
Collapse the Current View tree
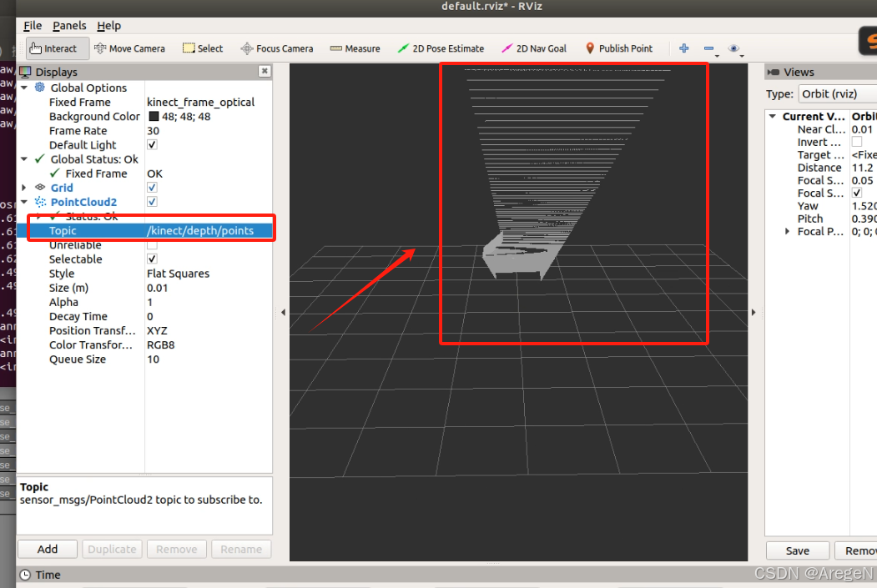[x=773, y=116]
